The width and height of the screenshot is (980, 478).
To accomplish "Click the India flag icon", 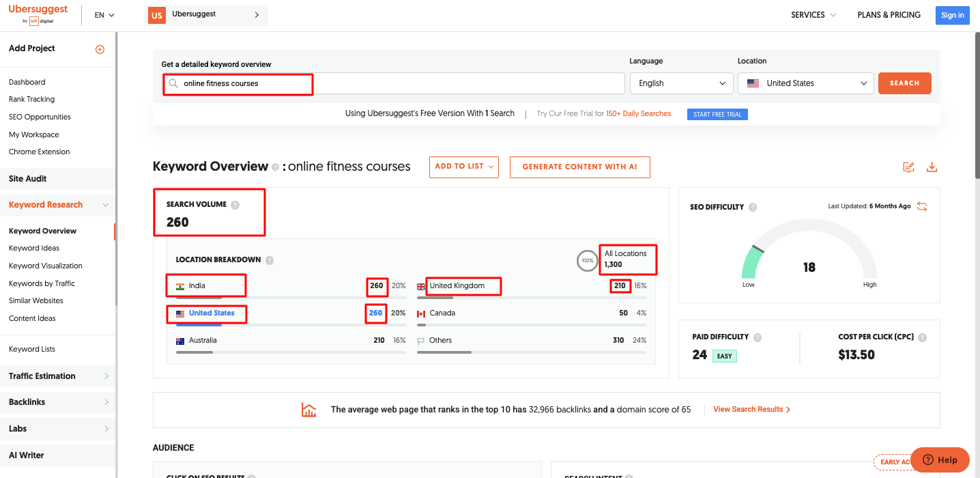I will 180,286.
